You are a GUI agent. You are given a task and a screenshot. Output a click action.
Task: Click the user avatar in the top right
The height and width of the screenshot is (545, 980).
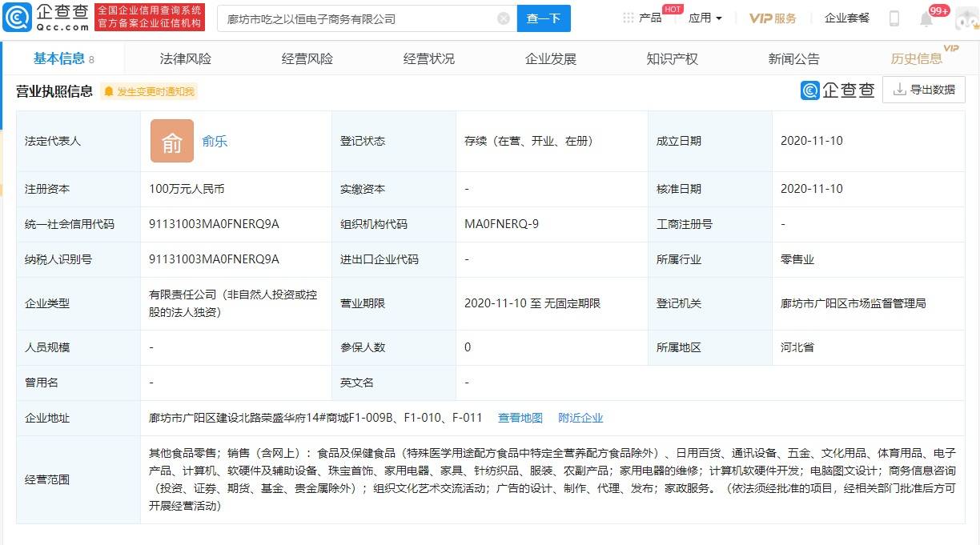click(966, 19)
